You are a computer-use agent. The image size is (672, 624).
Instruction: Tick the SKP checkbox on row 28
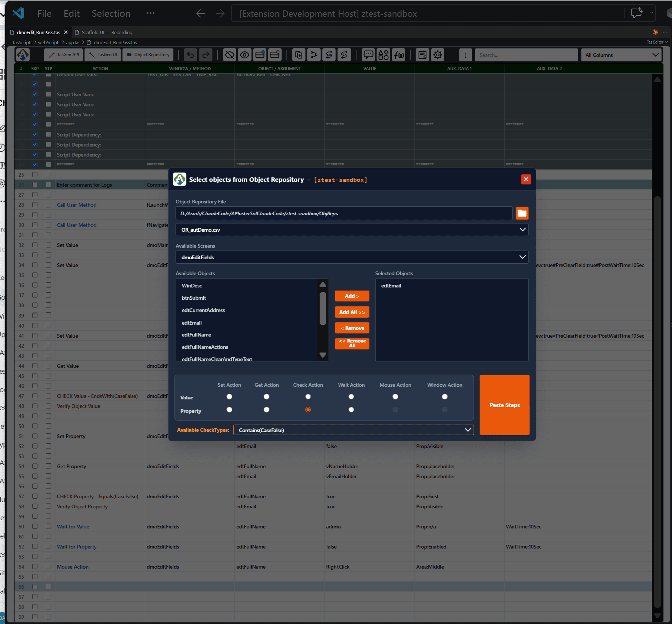click(35, 205)
